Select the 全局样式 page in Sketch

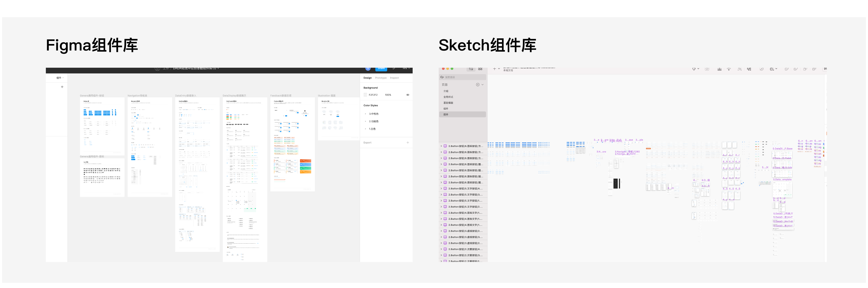click(448, 97)
